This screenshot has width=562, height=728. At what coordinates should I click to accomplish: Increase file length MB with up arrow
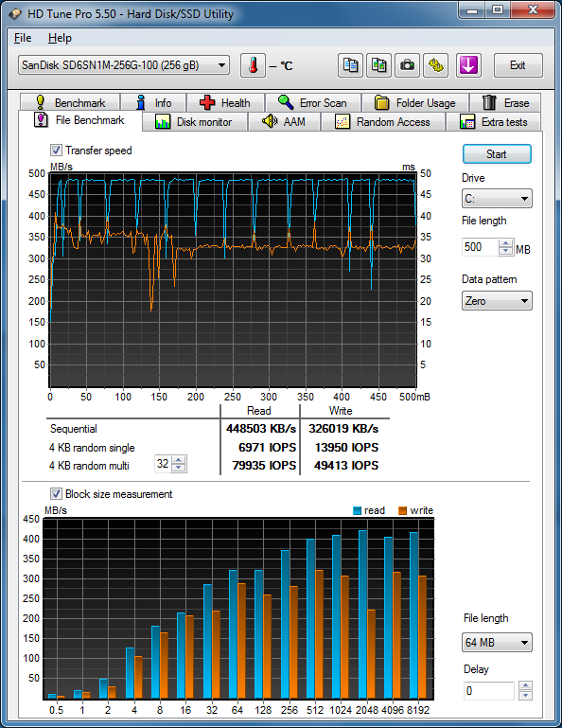[506, 243]
